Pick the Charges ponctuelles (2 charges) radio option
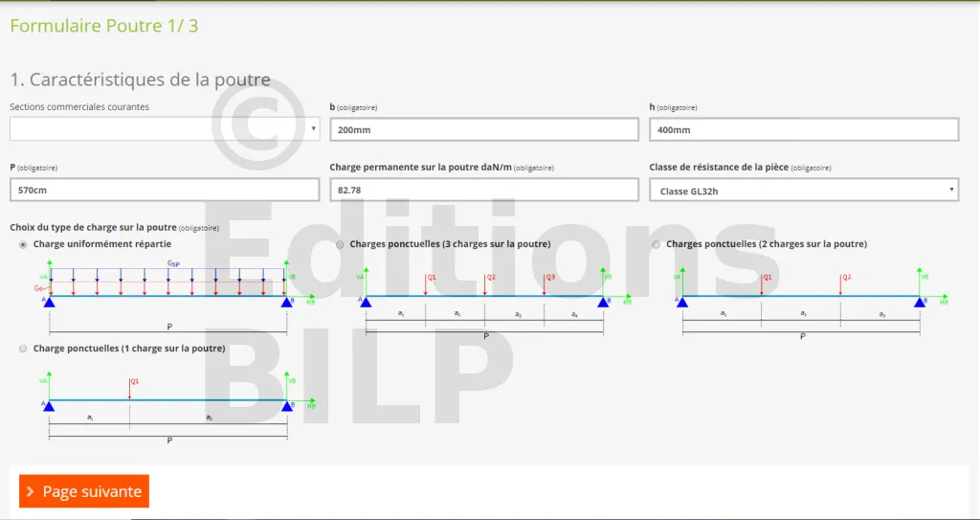The image size is (980, 520). point(656,244)
